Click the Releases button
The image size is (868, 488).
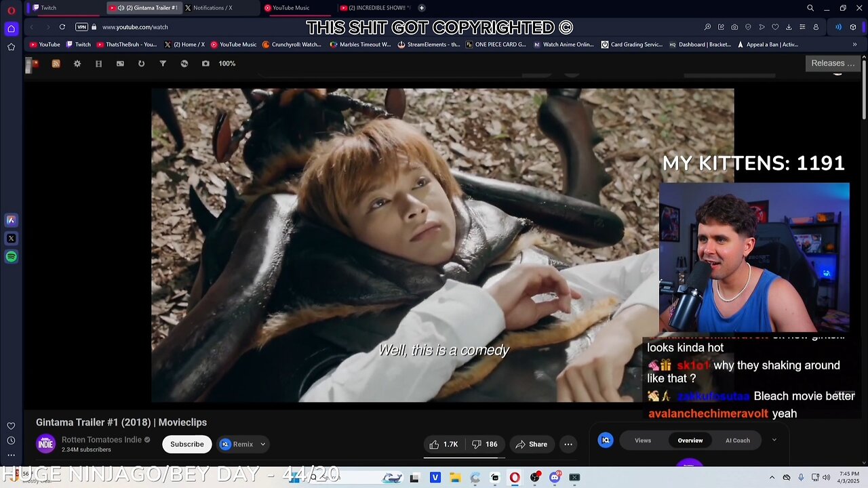[833, 63]
